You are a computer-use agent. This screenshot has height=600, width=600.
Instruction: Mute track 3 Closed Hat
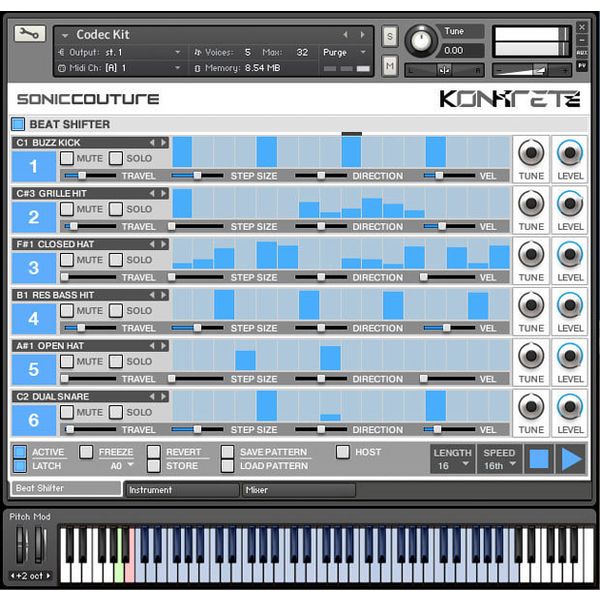67,260
